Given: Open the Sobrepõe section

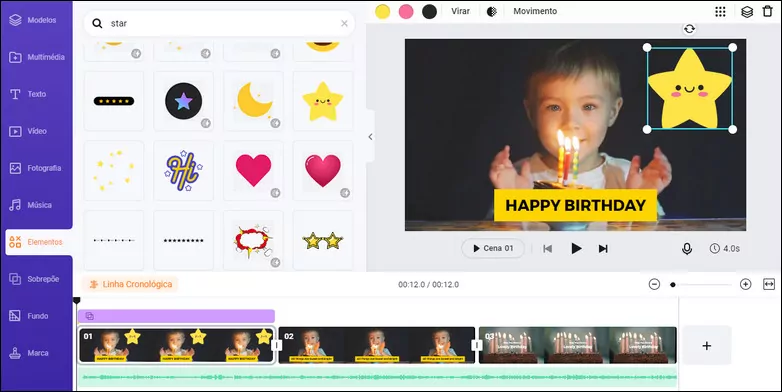Looking at the screenshot, I should point(34,279).
